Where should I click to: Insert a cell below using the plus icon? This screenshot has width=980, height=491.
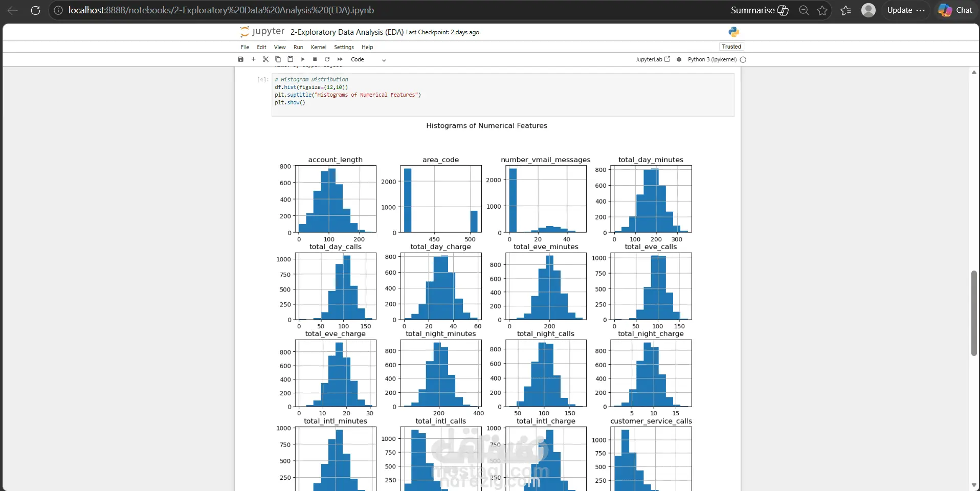pyautogui.click(x=253, y=59)
